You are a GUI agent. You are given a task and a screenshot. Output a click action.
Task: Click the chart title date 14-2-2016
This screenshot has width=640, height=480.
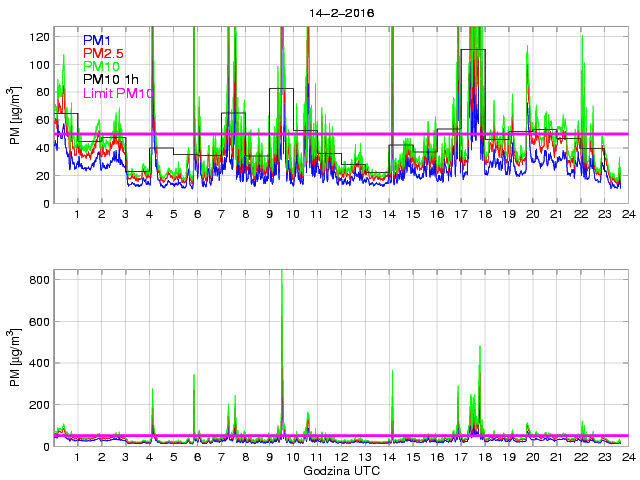tap(340, 15)
